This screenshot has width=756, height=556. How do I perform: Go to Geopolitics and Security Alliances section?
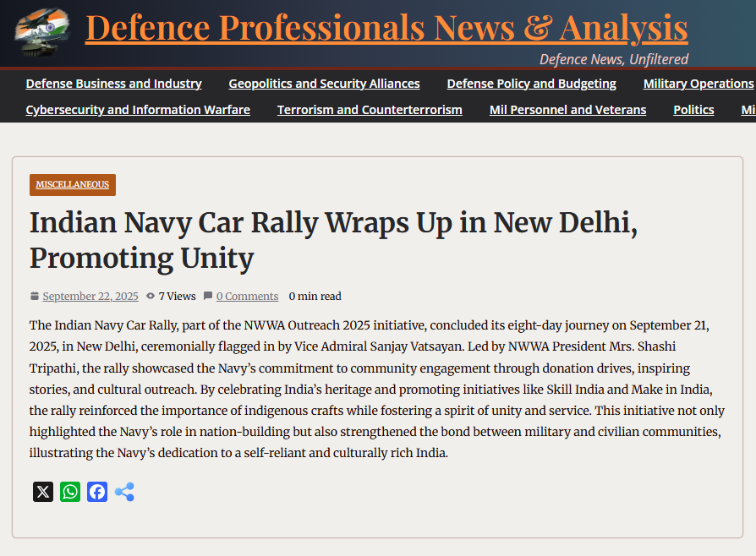click(324, 84)
